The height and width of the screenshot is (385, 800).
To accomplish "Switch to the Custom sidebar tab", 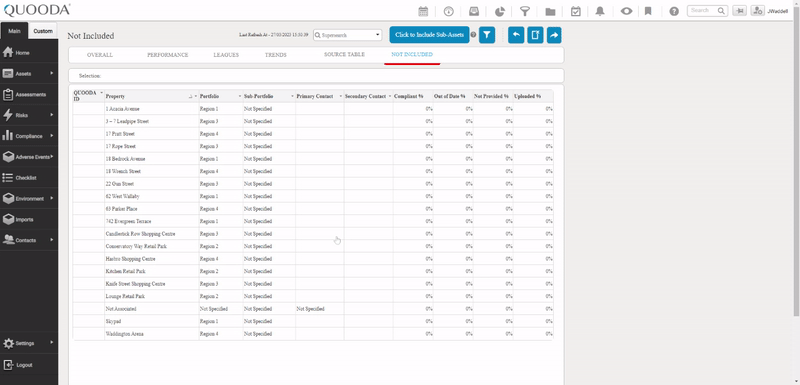I will (43, 31).
